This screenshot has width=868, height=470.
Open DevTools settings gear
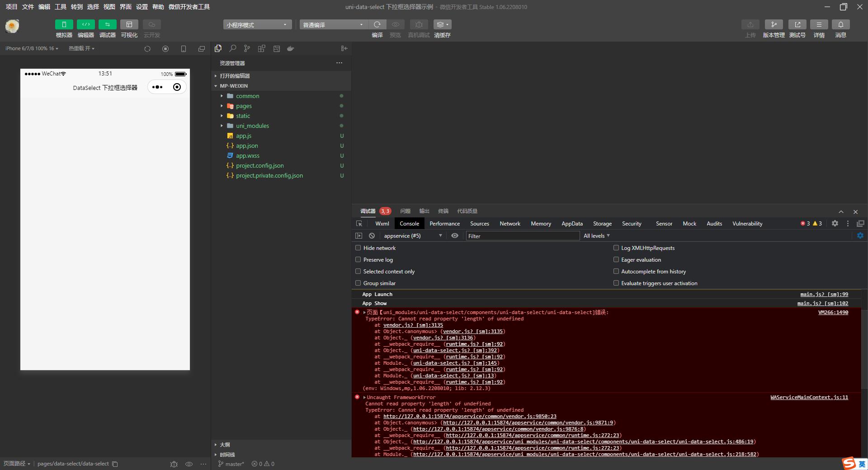835,223
